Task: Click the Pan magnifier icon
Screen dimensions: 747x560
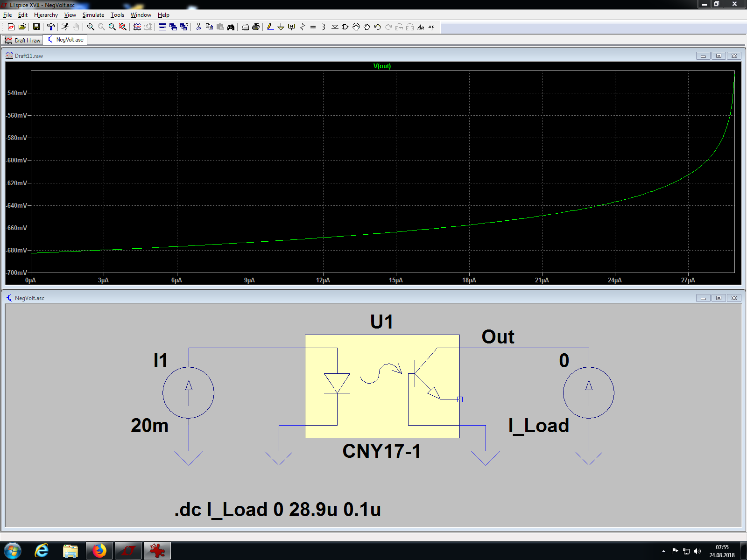Action: coord(101,27)
